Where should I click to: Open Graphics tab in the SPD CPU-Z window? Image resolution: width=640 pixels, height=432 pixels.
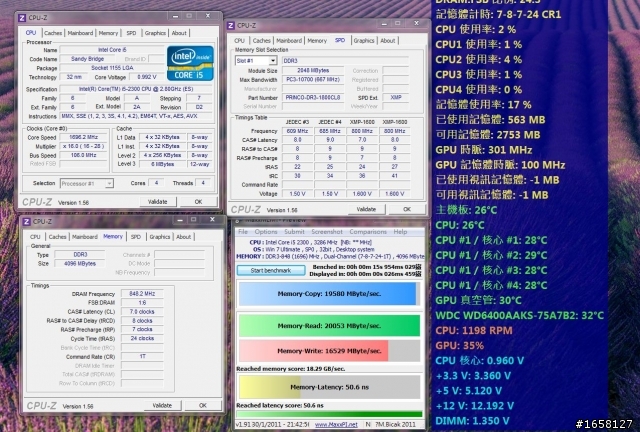click(x=364, y=40)
